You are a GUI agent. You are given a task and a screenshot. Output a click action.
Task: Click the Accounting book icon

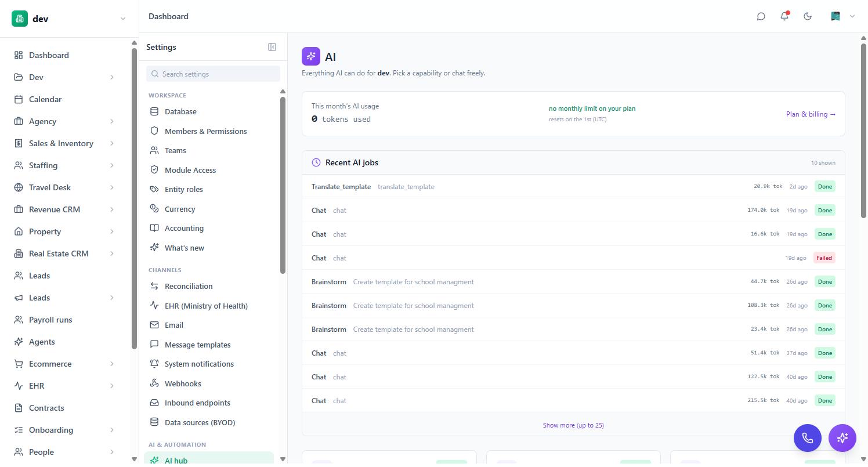154,228
